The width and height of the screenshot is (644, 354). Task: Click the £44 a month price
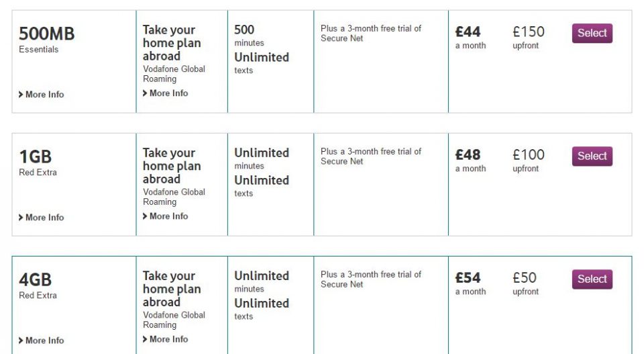[468, 32]
